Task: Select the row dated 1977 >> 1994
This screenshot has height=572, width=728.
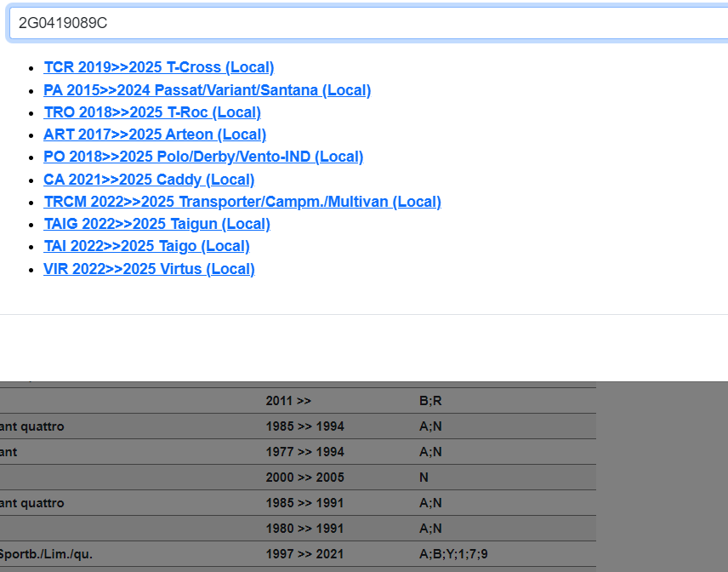Action: coord(304,452)
